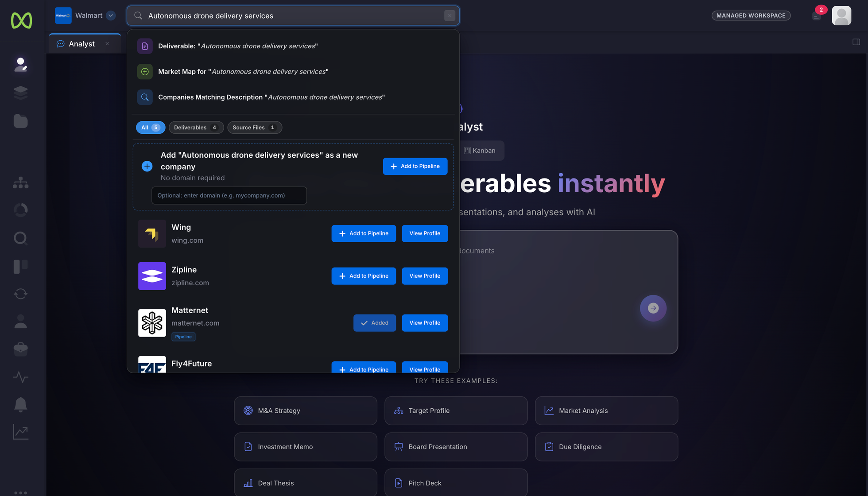Viewport: 868px width, 496px height.
Task: View Matternet's profile
Action: (425, 323)
